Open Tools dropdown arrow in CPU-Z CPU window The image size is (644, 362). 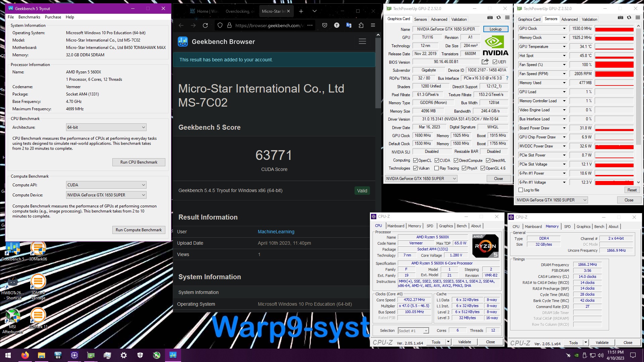point(448,342)
